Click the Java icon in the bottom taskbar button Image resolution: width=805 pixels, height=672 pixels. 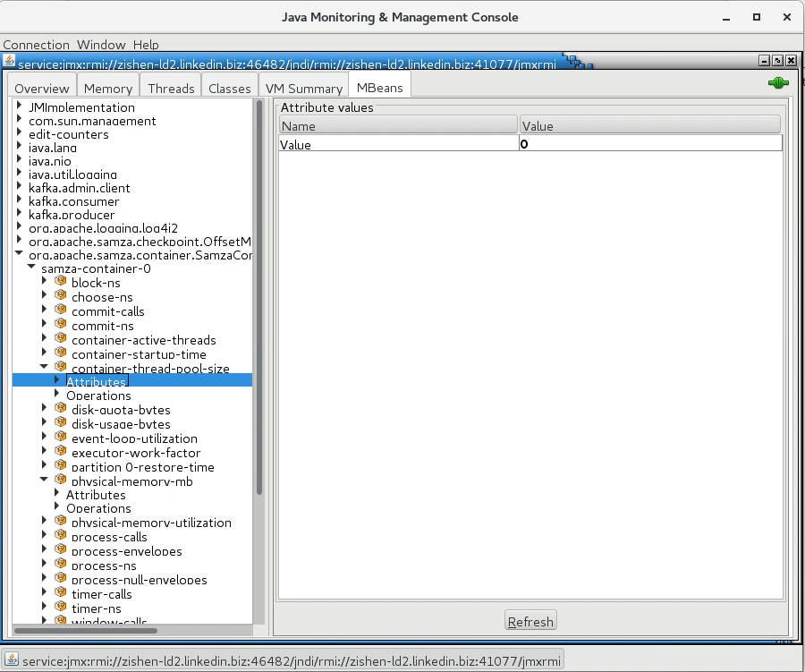12,659
